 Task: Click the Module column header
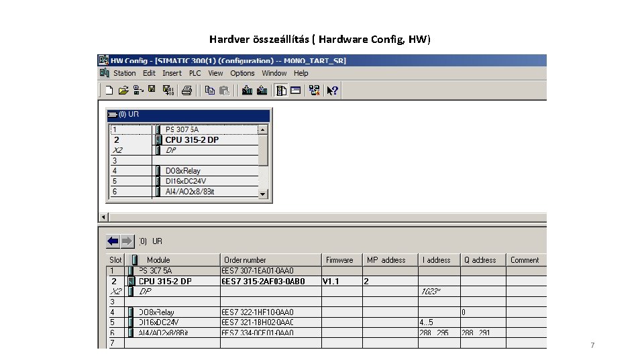pyautogui.click(x=172, y=260)
